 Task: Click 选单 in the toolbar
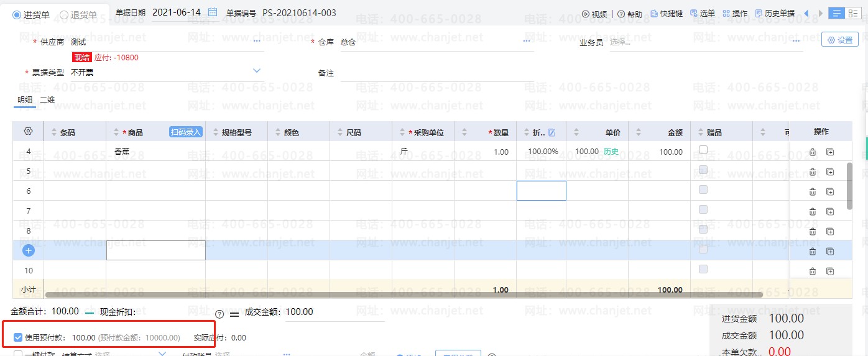[703, 14]
